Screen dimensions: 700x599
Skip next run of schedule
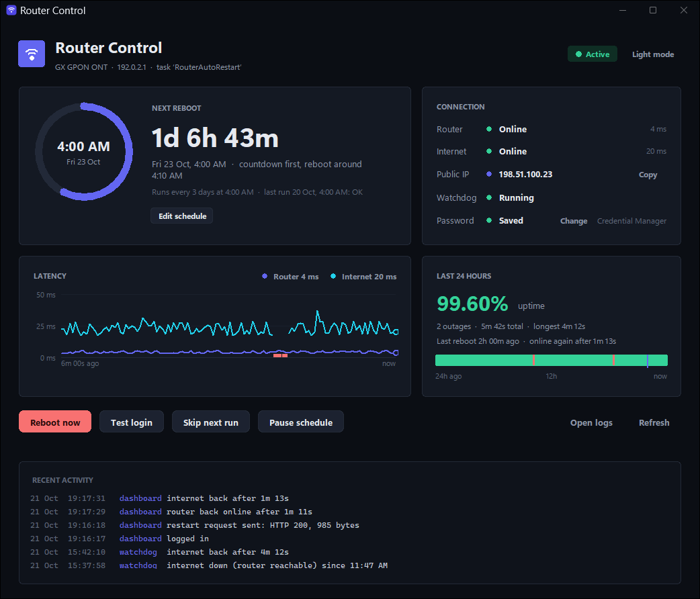[210, 422]
